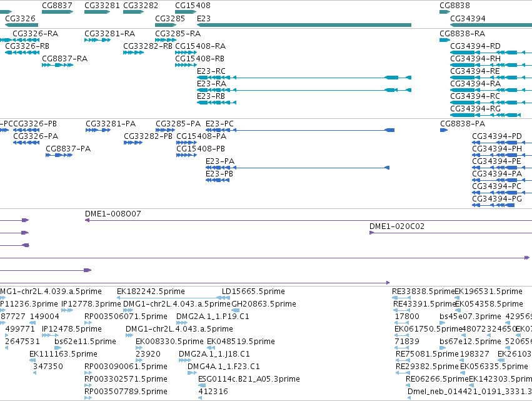Open the CG34394 gene label

pos(468,19)
